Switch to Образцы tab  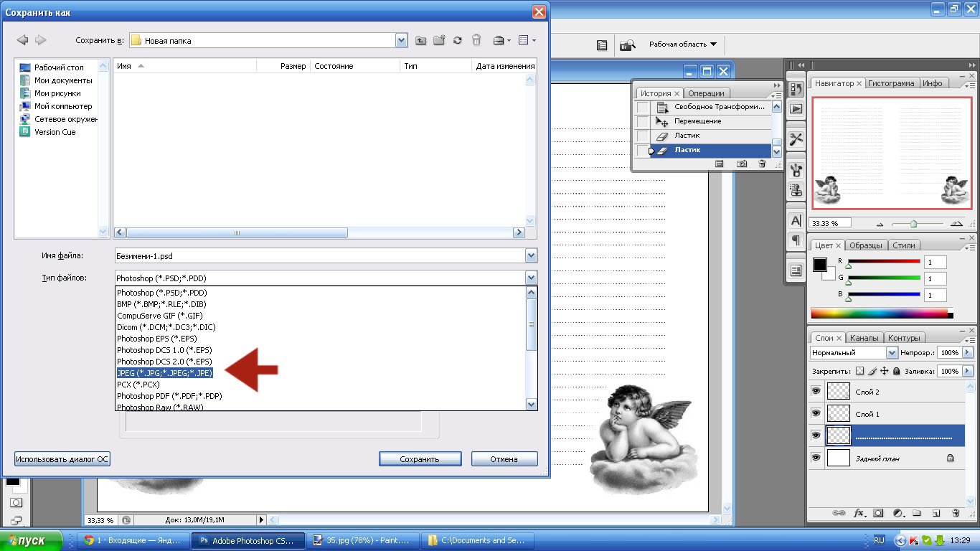[867, 245]
